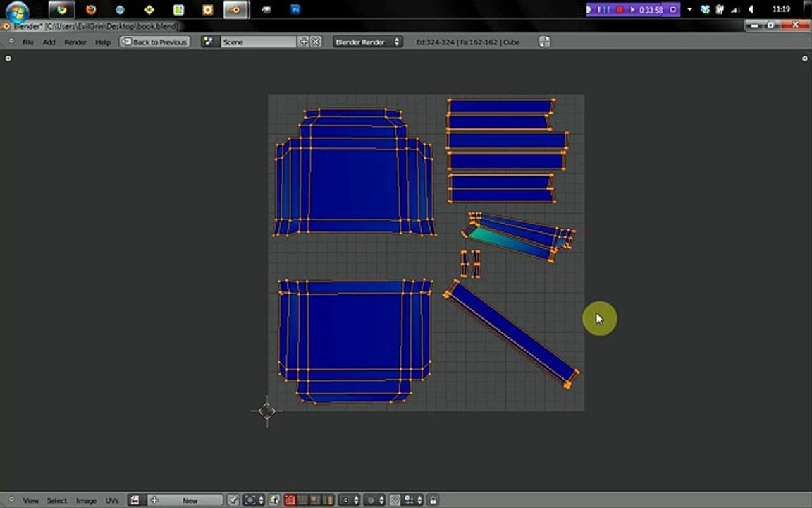Click the UV editor top-right region toggle

coord(804,59)
